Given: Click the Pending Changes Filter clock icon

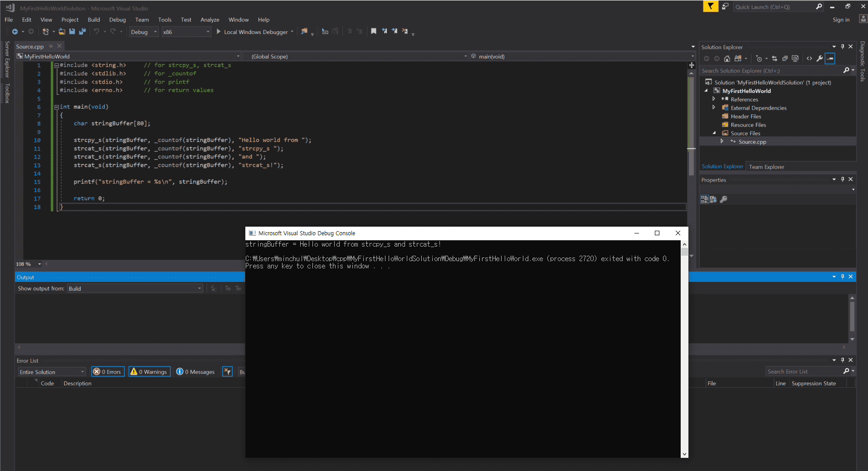Looking at the screenshot, I should (759, 58).
